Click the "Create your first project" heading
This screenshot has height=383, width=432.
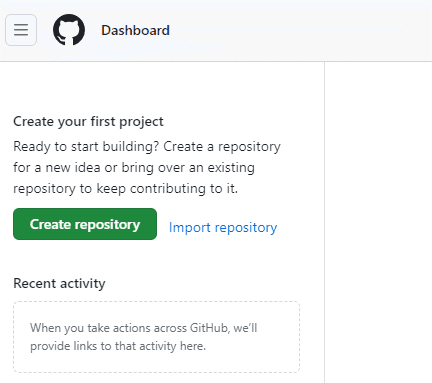88,122
